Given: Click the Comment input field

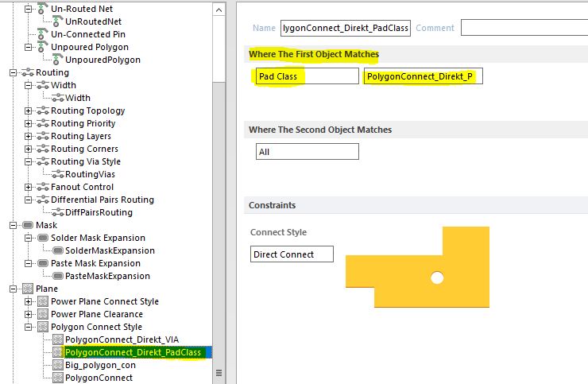Looking at the screenshot, I should tap(524, 28).
